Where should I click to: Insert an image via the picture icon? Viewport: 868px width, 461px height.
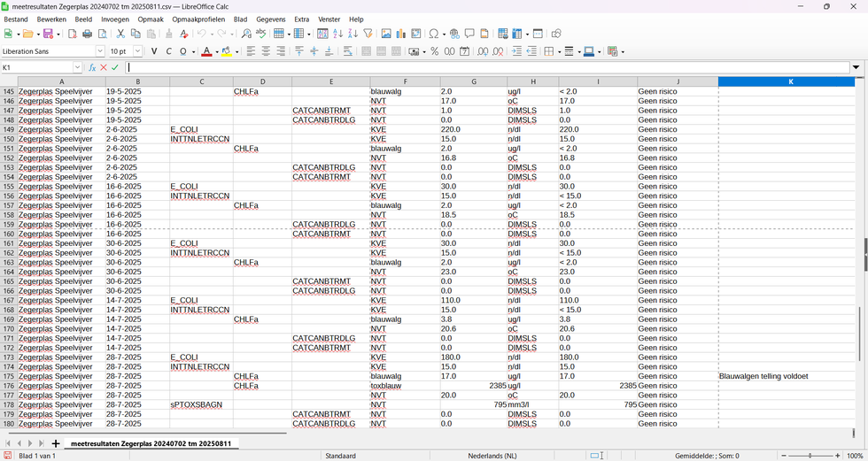point(386,34)
